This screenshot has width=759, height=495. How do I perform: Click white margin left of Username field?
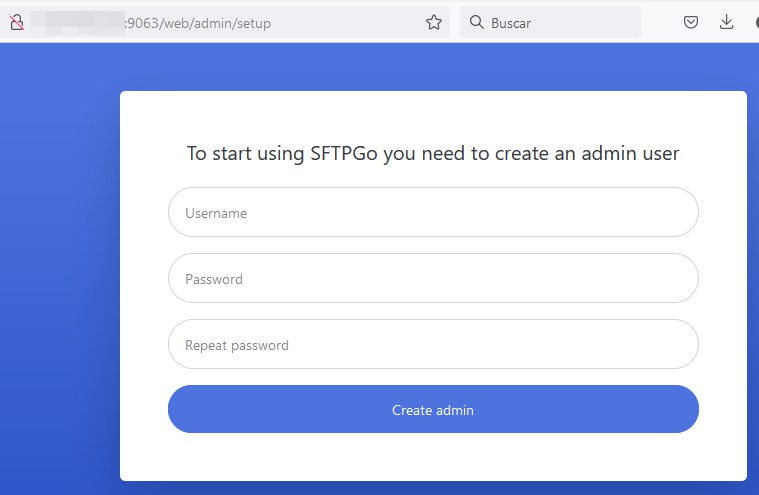(x=144, y=212)
